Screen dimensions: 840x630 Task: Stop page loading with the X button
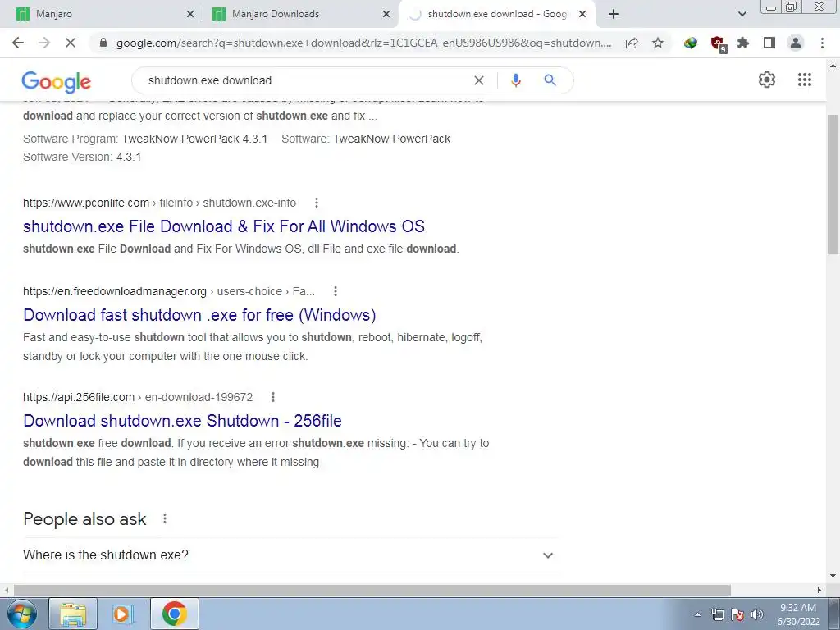click(x=71, y=43)
